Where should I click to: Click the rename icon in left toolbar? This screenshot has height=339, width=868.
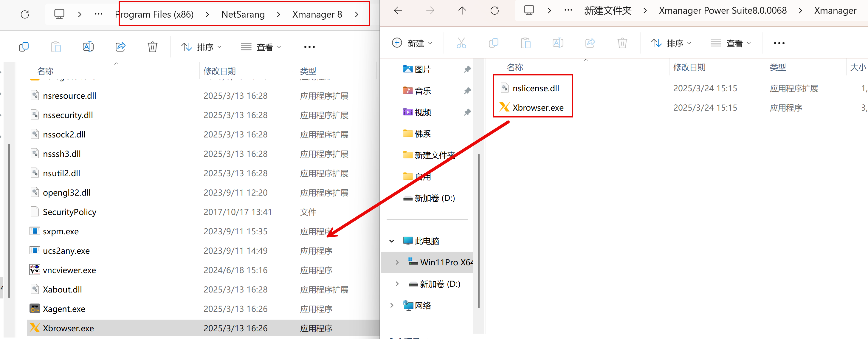pos(88,47)
